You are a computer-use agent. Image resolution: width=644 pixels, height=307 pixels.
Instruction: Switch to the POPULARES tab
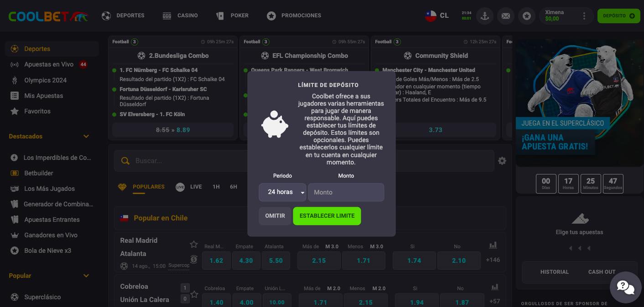pyautogui.click(x=148, y=187)
